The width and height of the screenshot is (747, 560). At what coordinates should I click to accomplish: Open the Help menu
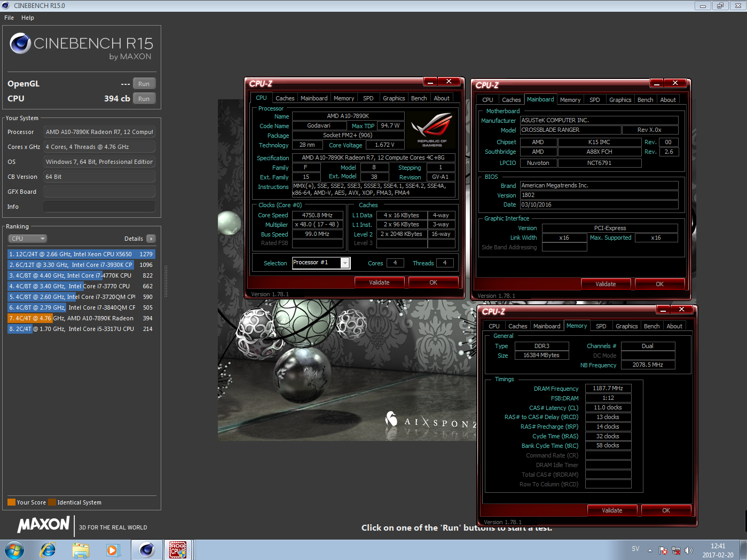[x=28, y=18]
